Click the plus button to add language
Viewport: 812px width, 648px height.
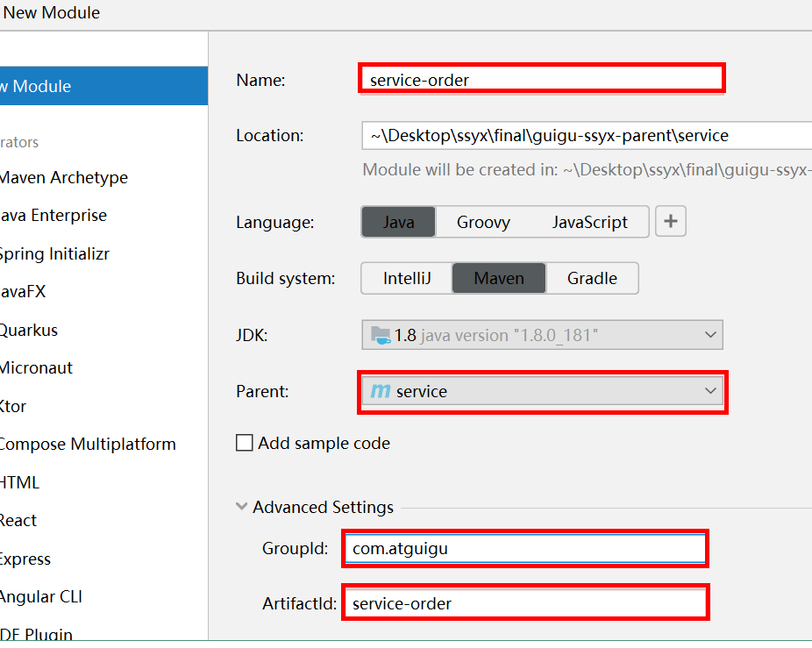671,222
